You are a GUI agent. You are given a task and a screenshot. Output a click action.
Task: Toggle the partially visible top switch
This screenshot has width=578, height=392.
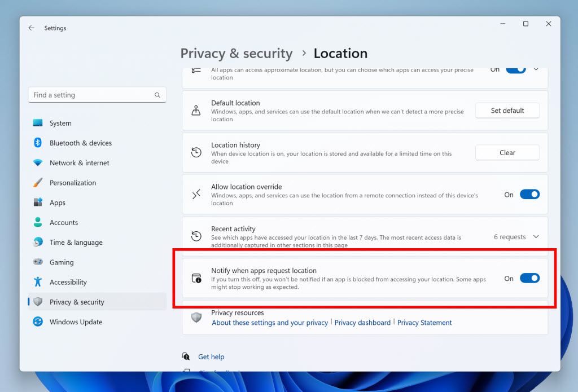515,70
